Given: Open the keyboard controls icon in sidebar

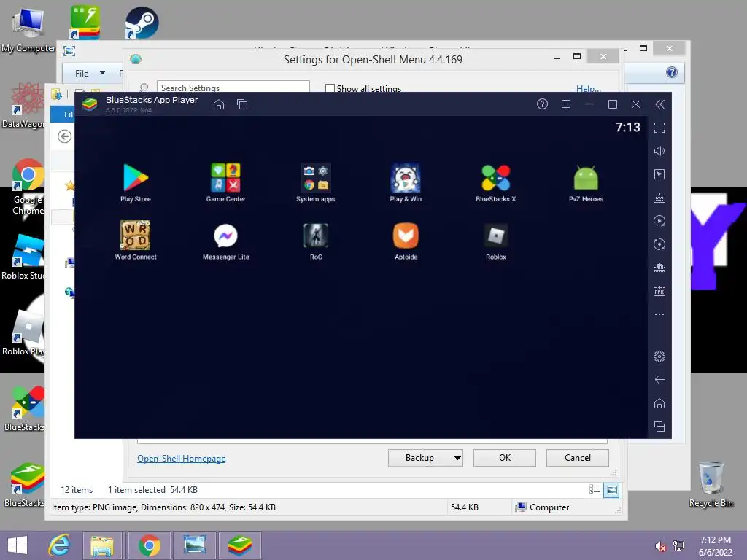Looking at the screenshot, I should [659, 198].
